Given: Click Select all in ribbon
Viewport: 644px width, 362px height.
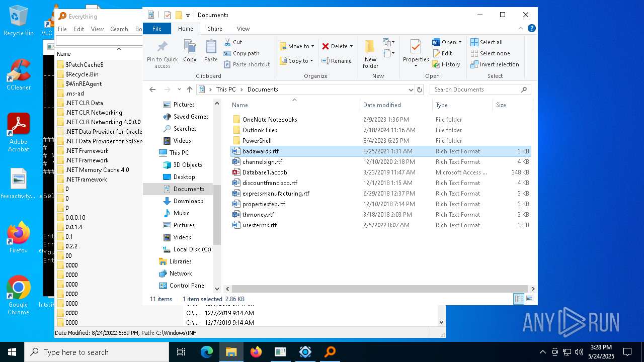Looking at the screenshot, I should coord(486,42).
